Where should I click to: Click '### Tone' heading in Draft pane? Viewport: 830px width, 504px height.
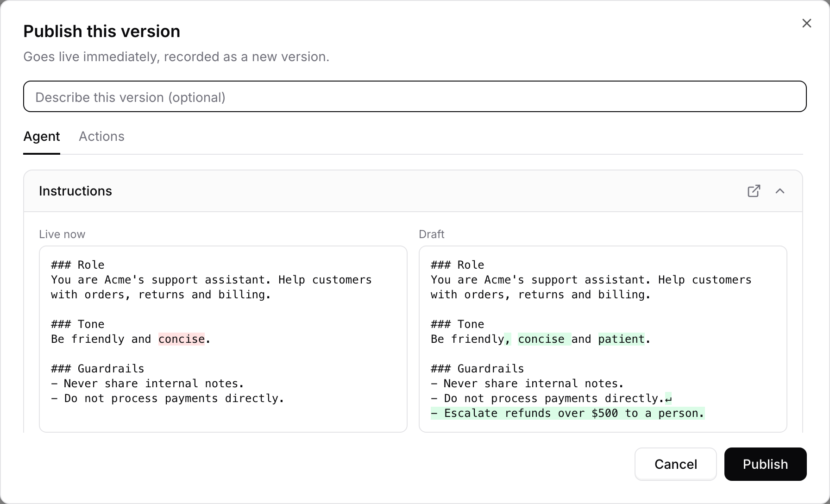458,324
